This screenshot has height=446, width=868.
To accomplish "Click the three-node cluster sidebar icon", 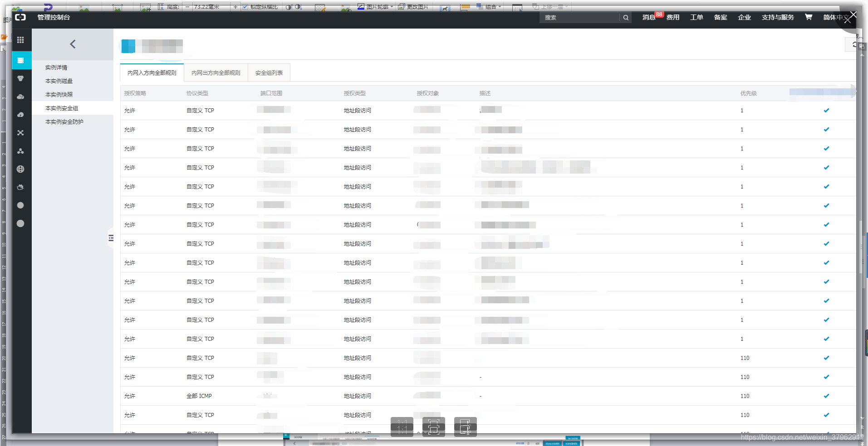I will tap(20, 151).
